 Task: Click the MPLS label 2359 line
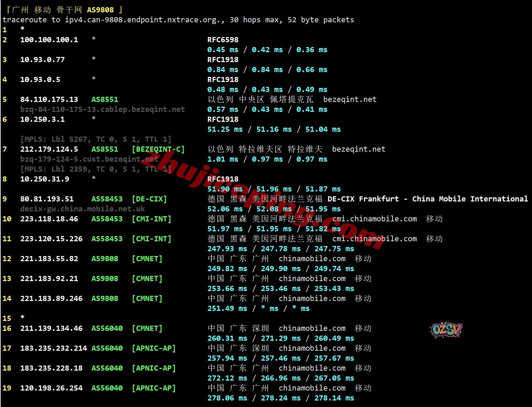(96, 169)
